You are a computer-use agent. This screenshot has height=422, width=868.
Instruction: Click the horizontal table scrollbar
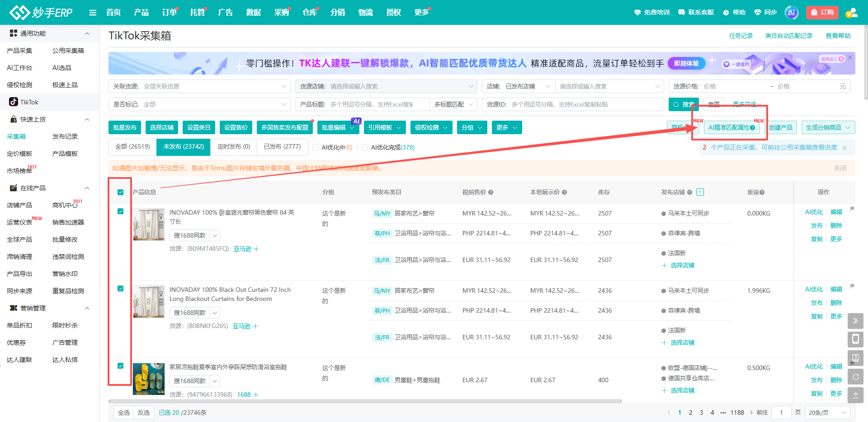click(365, 401)
